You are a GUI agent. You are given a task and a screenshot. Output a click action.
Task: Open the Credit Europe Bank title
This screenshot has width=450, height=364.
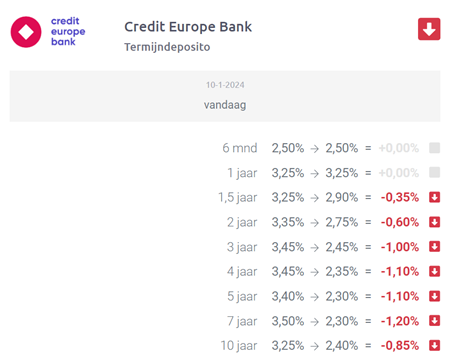[188, 27]
